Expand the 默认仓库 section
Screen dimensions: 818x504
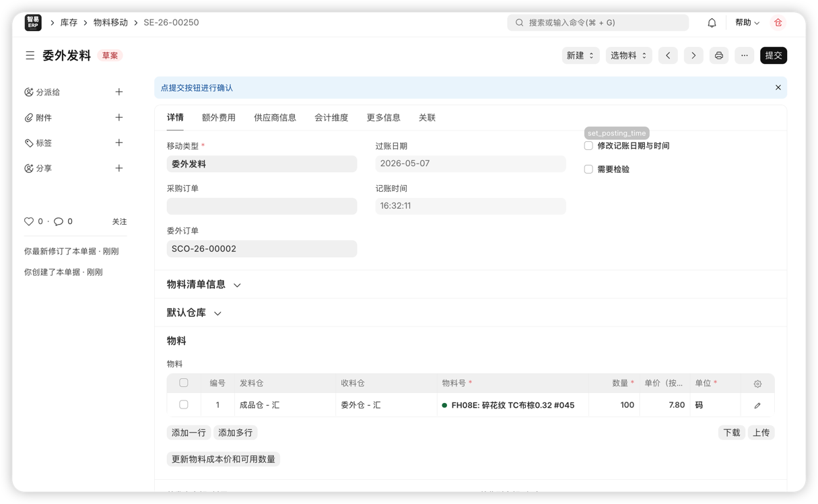click(195, 313)
